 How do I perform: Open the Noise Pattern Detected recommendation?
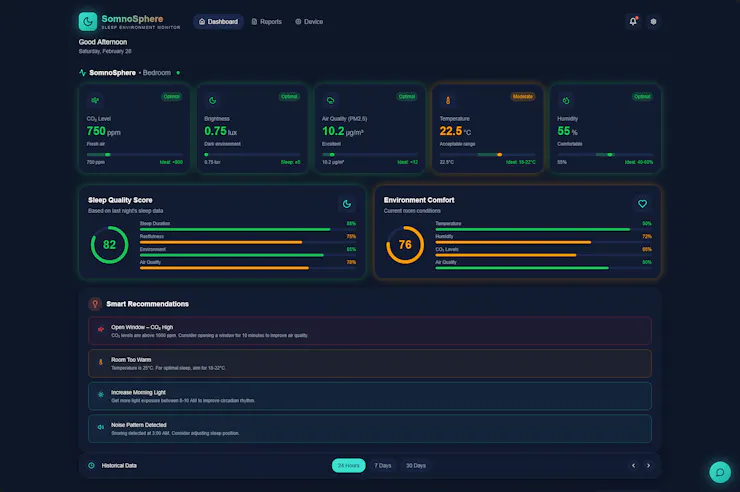coord(370,429)
